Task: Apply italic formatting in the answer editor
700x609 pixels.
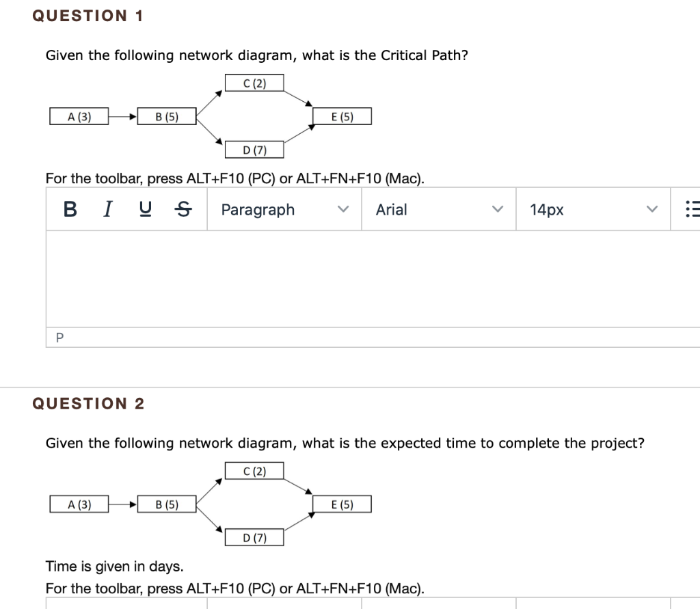Action: pos(107,210)
